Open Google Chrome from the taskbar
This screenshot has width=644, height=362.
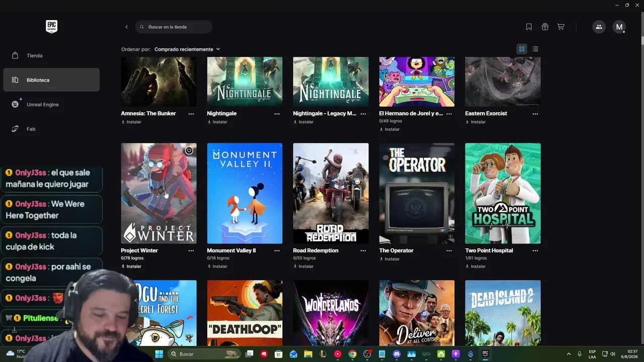(353, 354)
